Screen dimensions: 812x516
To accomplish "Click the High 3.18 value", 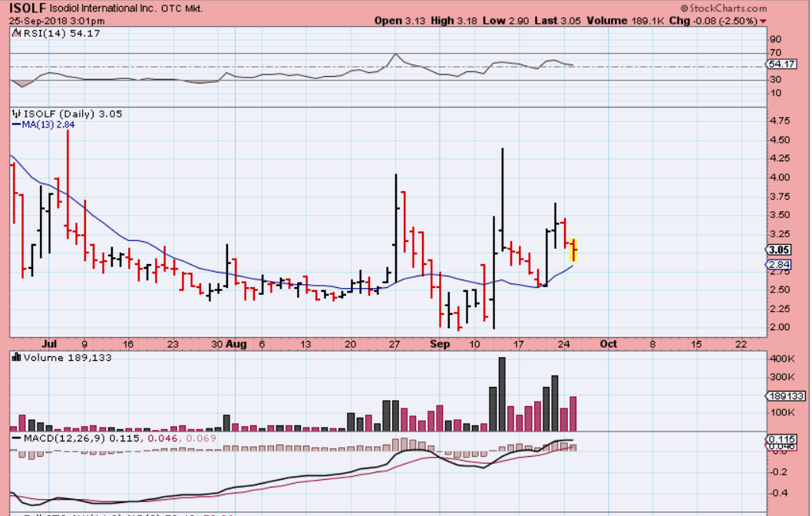I will click(454, 21).
